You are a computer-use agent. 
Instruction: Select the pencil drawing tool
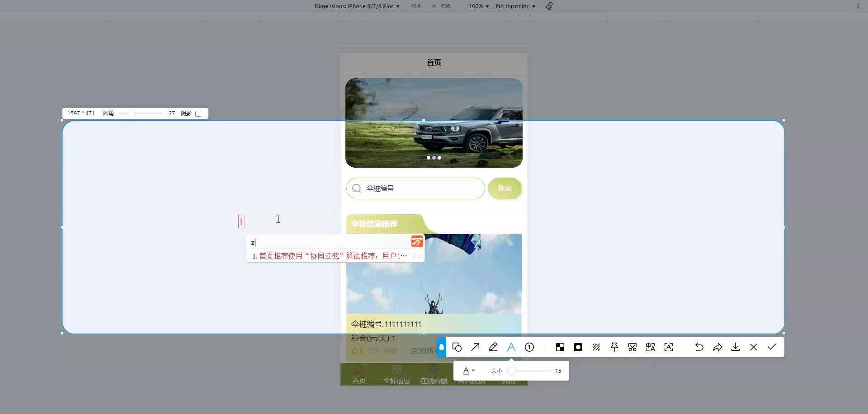tap(493, 347)
